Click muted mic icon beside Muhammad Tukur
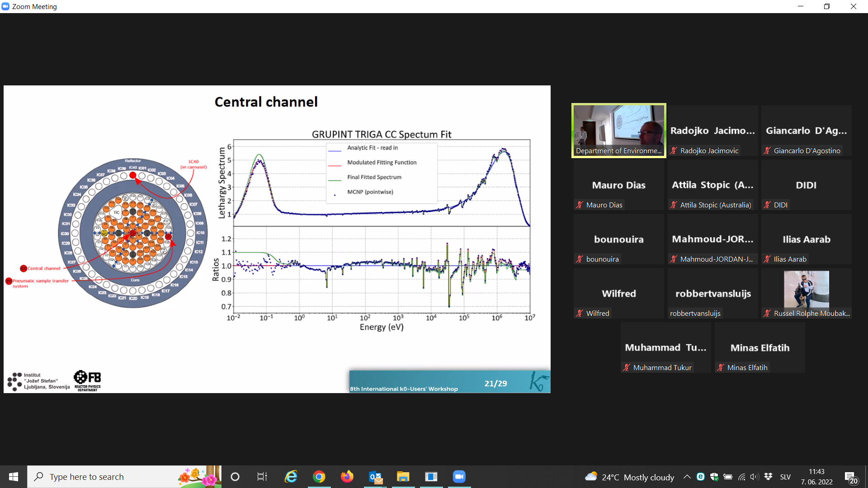Viewport: 868px width, 488px height. pyautogui.click(x=627, y=367)
